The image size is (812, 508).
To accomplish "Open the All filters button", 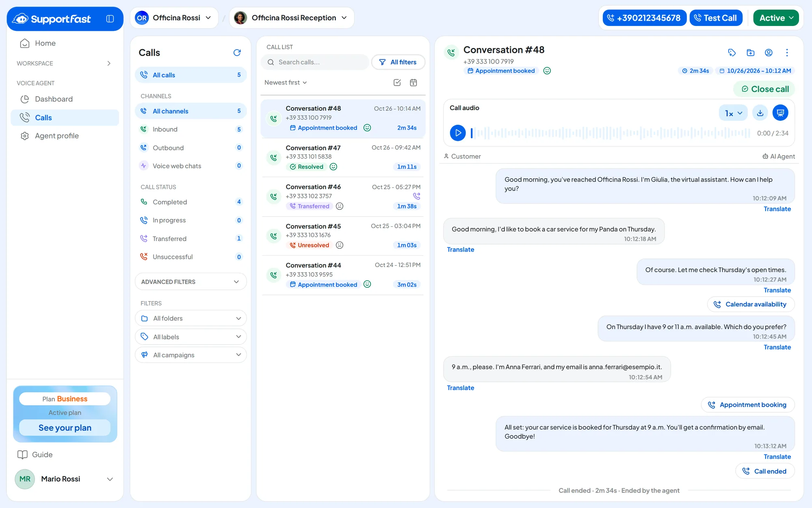I will coord(398,62).
